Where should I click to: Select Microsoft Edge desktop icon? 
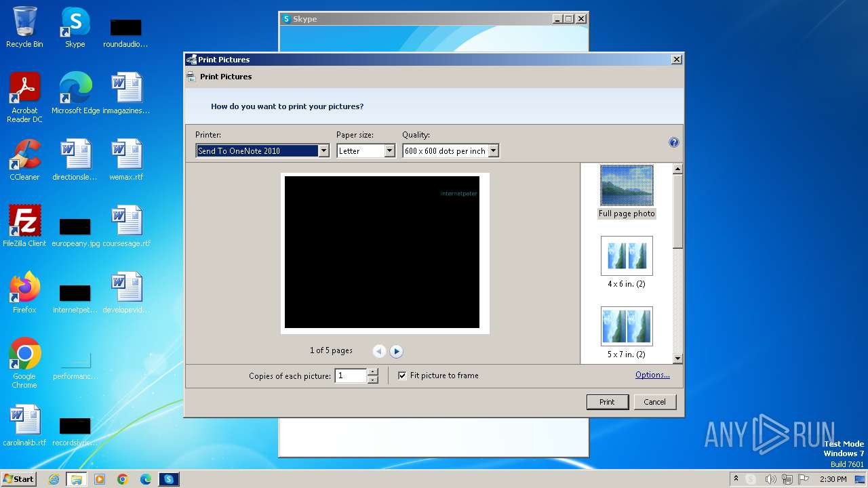pos(75,94)
